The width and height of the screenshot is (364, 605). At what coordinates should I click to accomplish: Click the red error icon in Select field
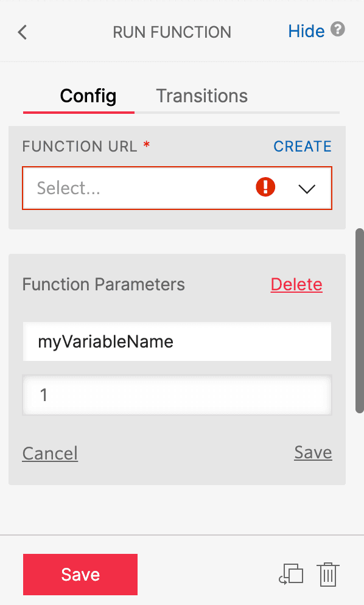[265, 187]
